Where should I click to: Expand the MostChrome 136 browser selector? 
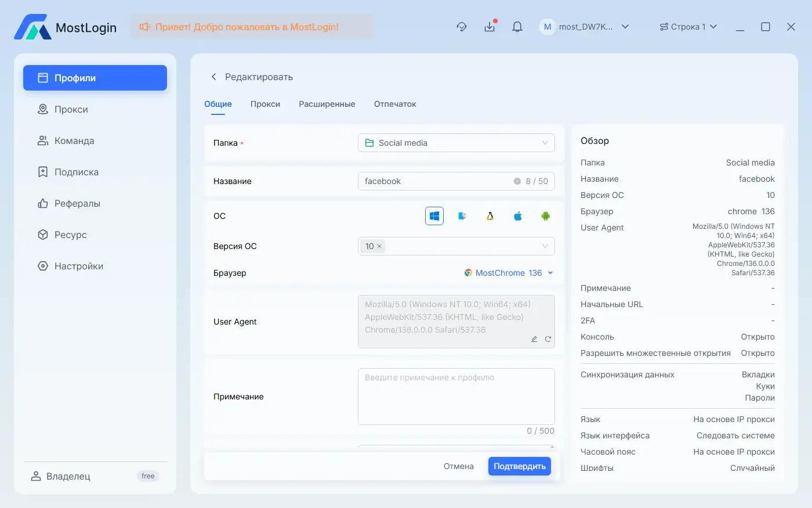tap(509, 273)
